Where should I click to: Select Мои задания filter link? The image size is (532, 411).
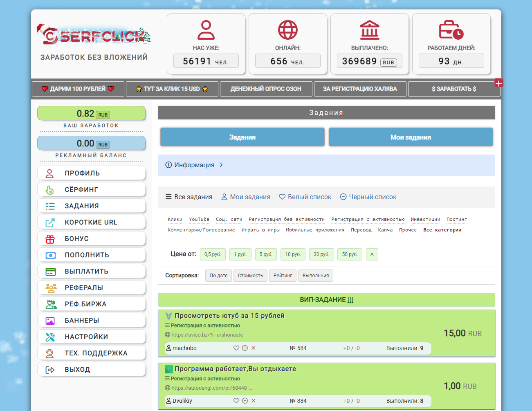point(246,197)
